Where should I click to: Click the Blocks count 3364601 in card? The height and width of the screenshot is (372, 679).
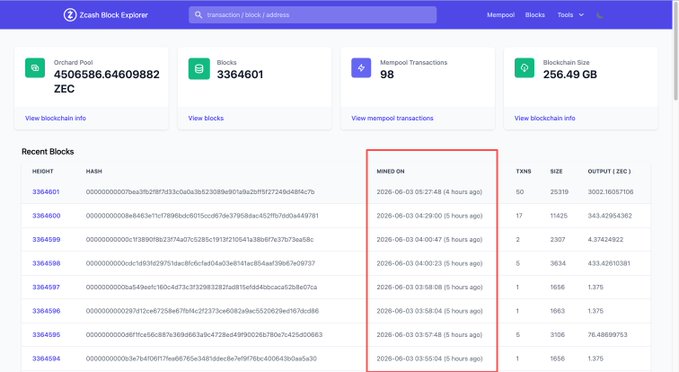[239, 74]
